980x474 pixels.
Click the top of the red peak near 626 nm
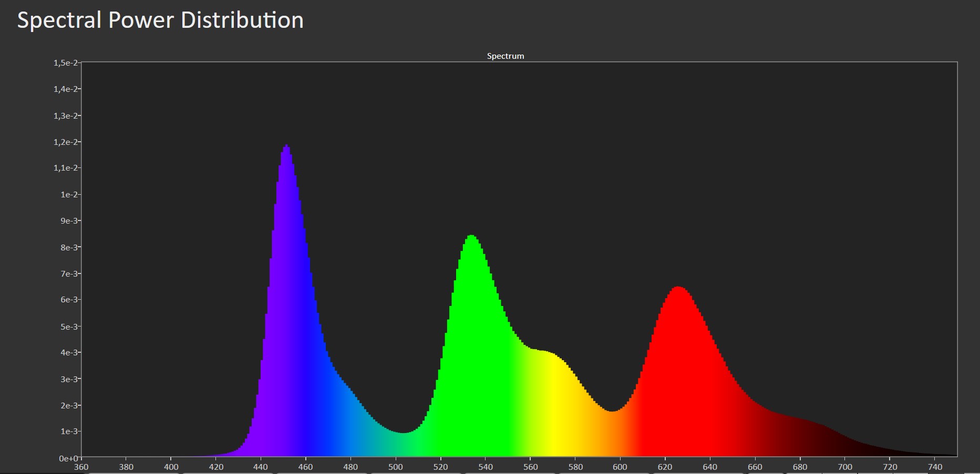click(678, 288)
